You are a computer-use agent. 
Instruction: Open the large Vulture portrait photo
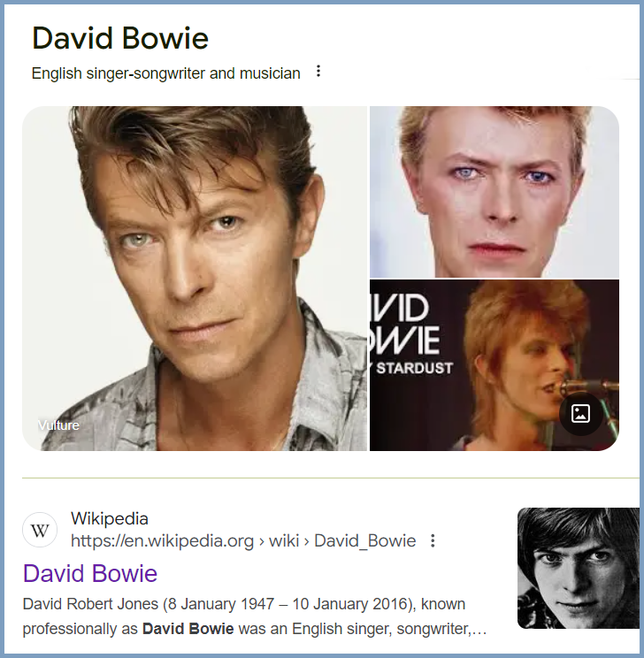pos(195,279)
